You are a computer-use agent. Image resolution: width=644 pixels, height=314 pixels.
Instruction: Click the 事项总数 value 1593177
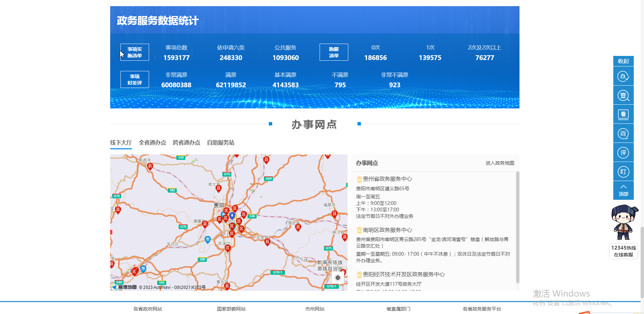[x=176, y=58]
